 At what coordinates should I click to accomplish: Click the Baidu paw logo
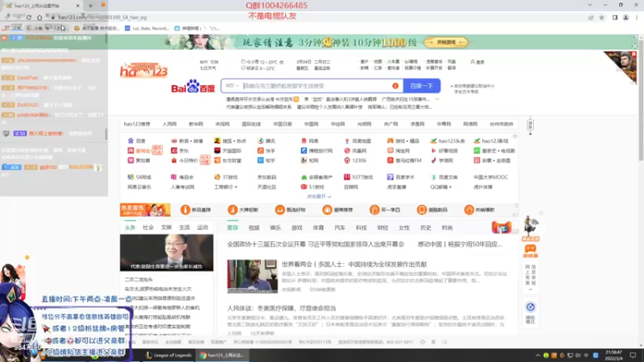[x=193, y=86]
